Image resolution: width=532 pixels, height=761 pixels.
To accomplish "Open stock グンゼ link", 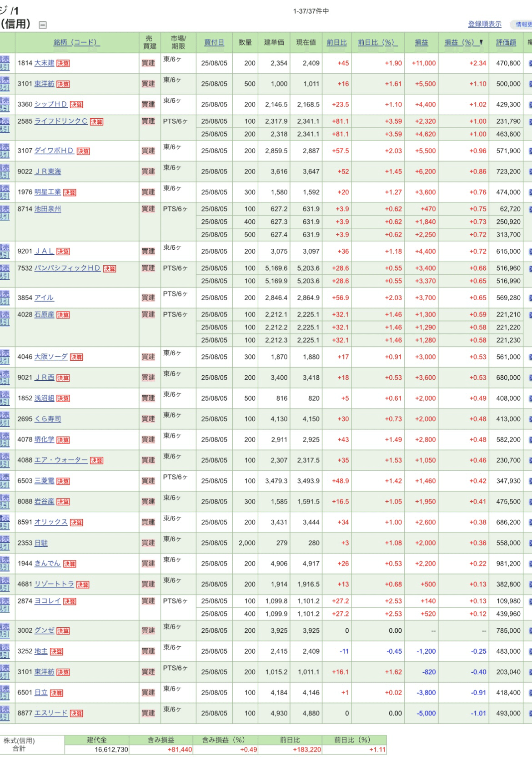I will 44,630.
